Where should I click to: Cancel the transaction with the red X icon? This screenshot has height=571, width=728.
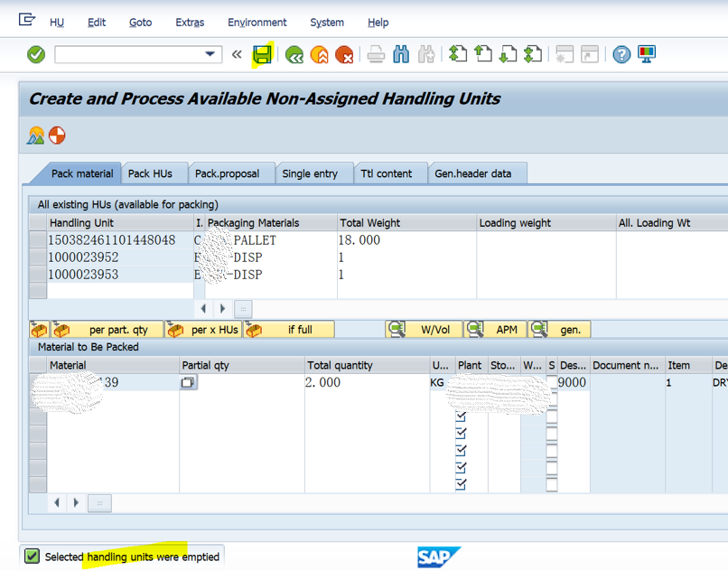click(345, 54)
